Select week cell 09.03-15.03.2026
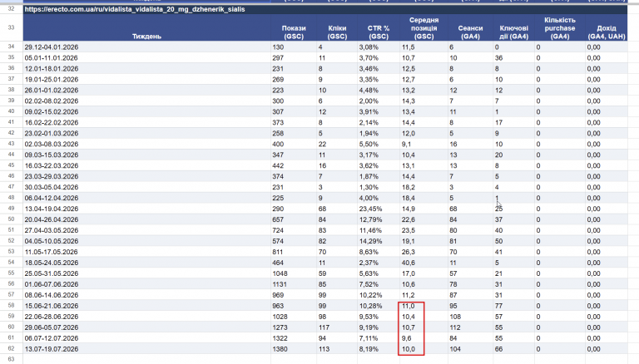This screenshot has height=364, width=639. click(x=146, y=155)
